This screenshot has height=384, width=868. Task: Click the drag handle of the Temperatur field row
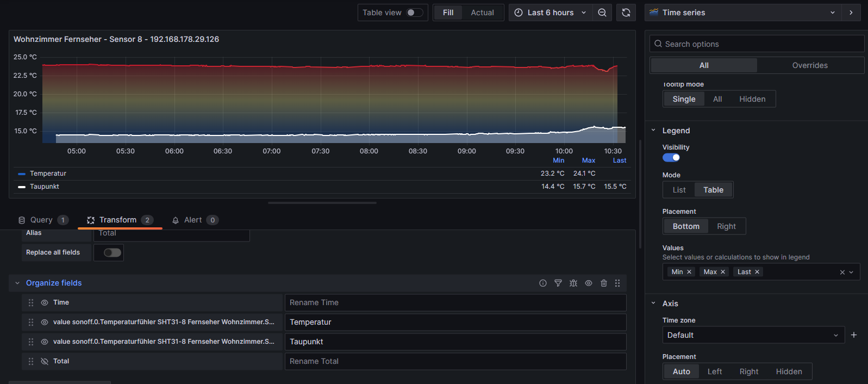(31, 322)
